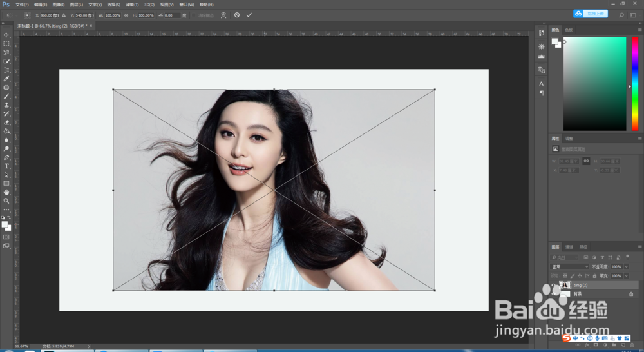Switch to warp mode in options bar

(223, 15)
